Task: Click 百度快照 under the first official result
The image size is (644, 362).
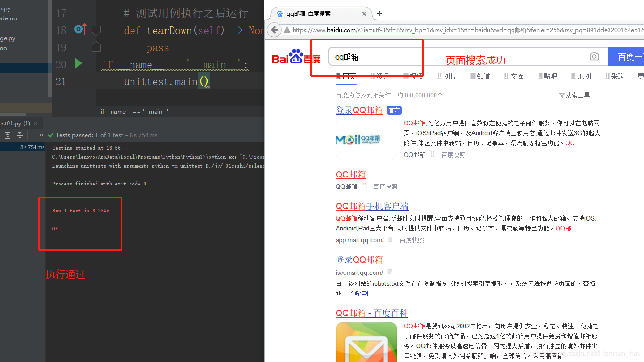Action: [453, 155]
